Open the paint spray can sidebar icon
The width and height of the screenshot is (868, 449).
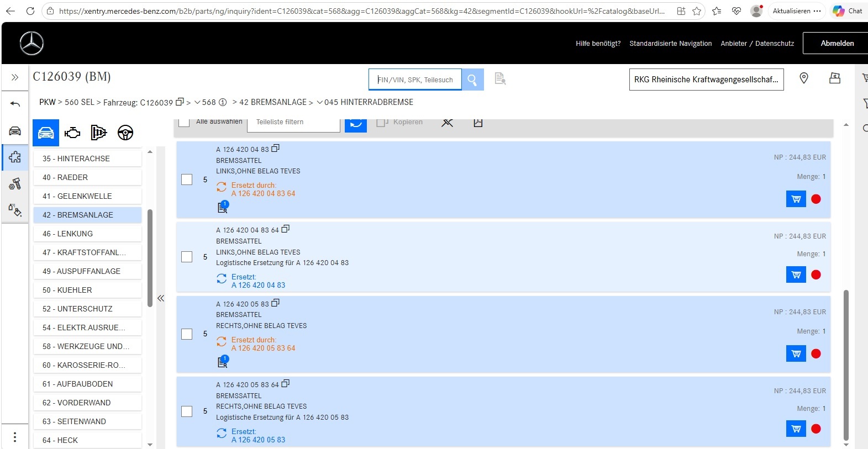point(15,210)
